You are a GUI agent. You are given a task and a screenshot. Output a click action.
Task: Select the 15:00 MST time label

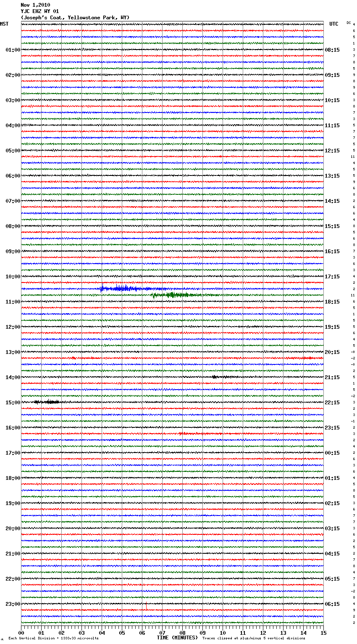click(x=13, y=403)
